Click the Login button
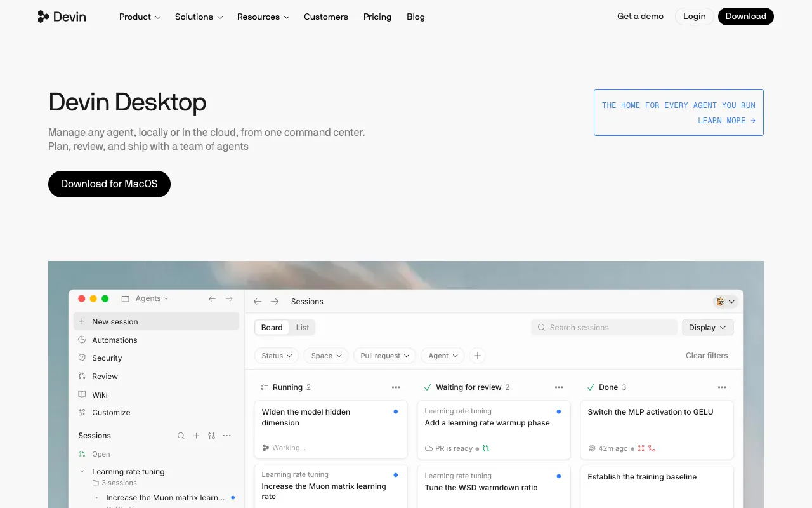The width and height of the screenshot is (812, 508). pos(694,17)
